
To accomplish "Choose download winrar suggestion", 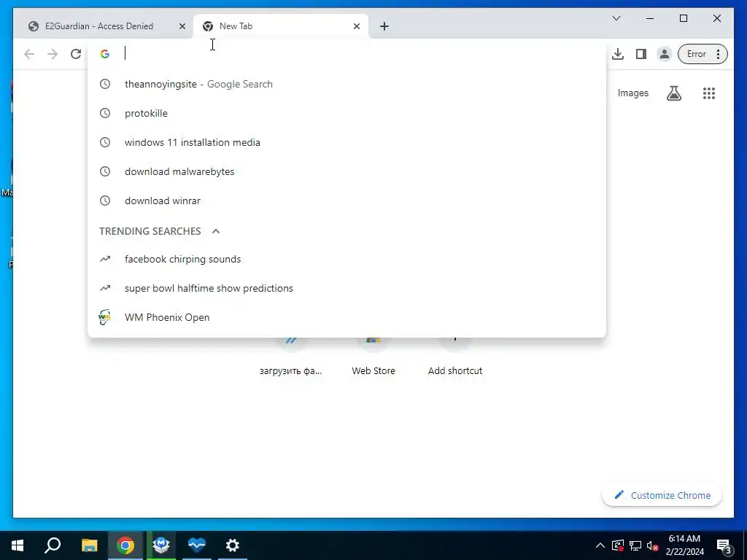I will pos(347,201).
